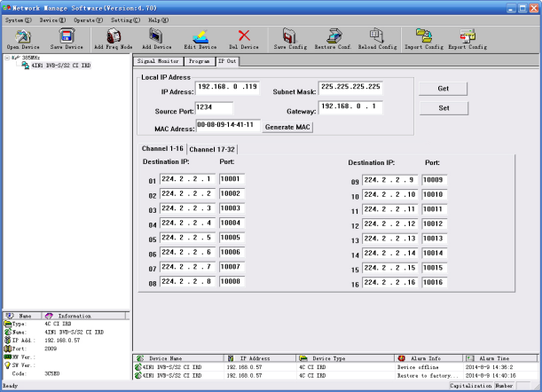This screenshot has height=392, width=542.
Task: Click the Add Device toolbar icon
Action: point(156,35)
